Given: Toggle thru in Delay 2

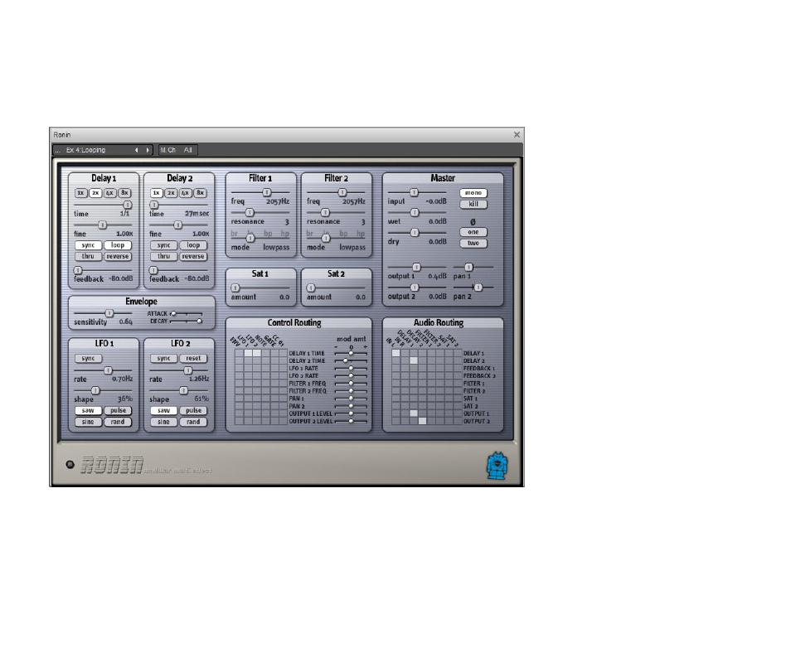Looking at the screenshot, I should pos(164,256).
